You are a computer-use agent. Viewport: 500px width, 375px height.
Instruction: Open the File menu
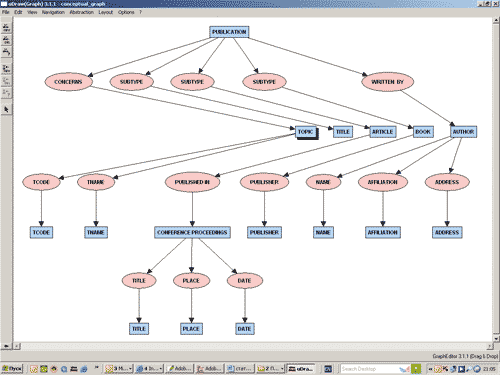(6, 12)
